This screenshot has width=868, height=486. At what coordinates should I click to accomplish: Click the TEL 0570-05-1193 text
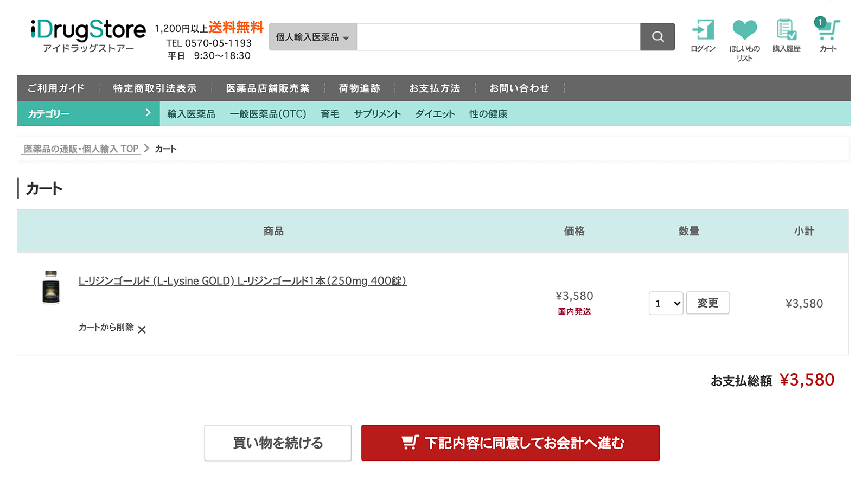pyautogui.click(x=209, y=43)
